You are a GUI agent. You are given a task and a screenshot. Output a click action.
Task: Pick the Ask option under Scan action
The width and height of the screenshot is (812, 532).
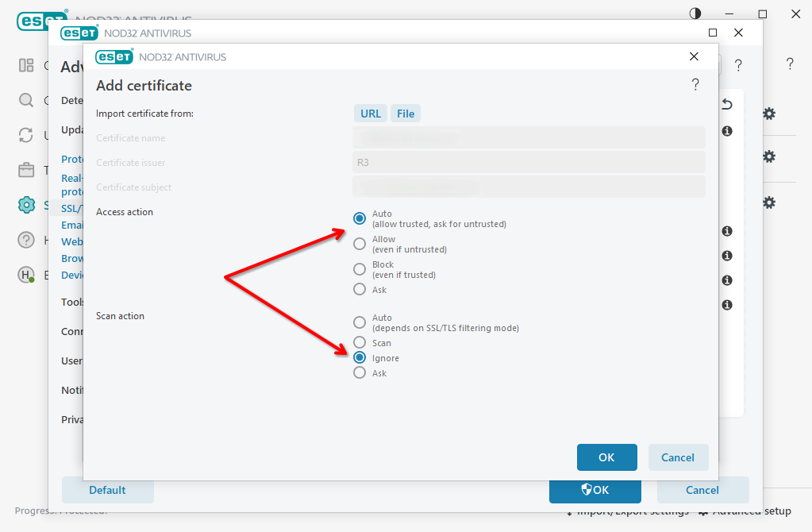tap(360, 372)
